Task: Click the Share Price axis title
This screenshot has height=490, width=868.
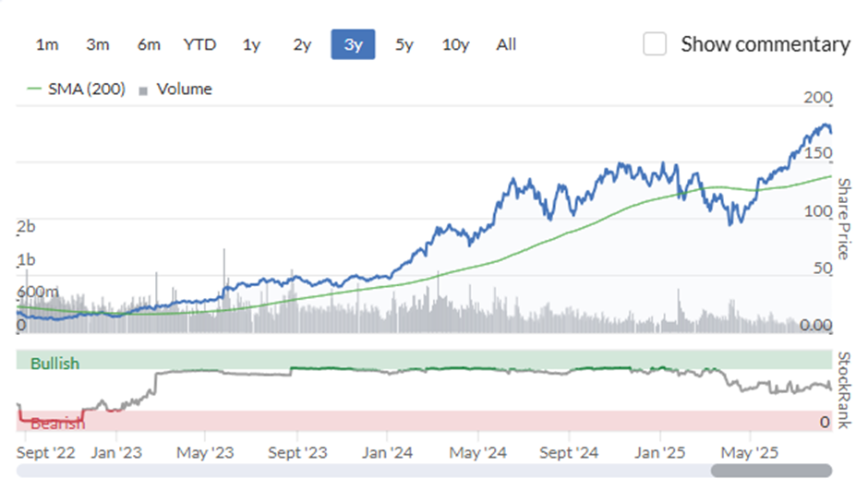Action: click(843, 219)
